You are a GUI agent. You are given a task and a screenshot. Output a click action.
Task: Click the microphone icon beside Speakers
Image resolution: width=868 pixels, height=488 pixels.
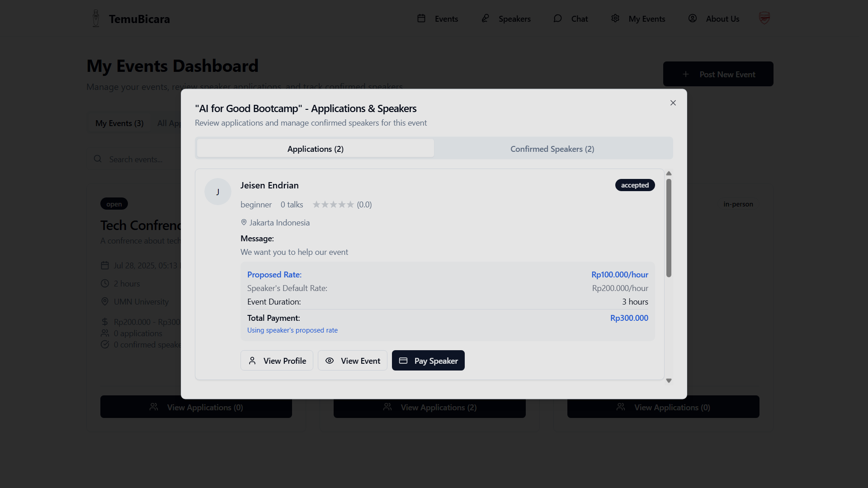point(485,19)
